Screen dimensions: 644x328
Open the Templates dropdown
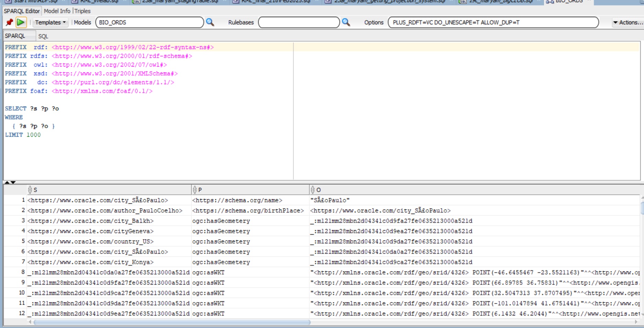[50, 22]
